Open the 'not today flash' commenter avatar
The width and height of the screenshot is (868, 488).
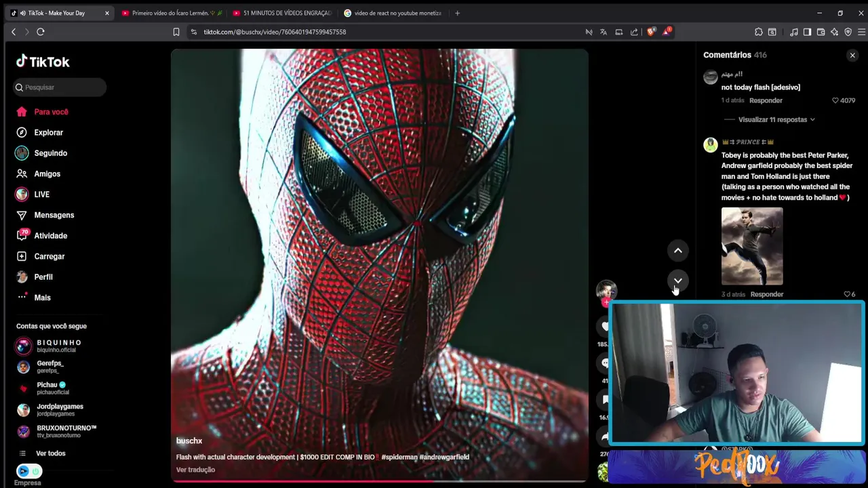(x=711, y=77)
